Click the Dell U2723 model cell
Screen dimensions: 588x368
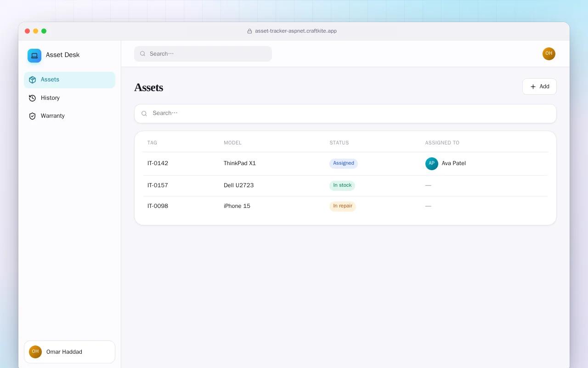[239, 185]
